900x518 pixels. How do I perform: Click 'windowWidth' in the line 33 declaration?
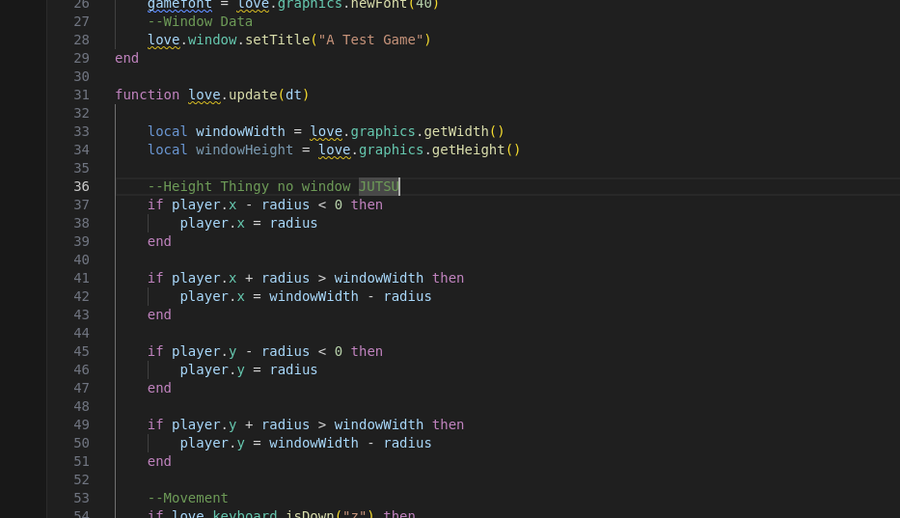240,132
